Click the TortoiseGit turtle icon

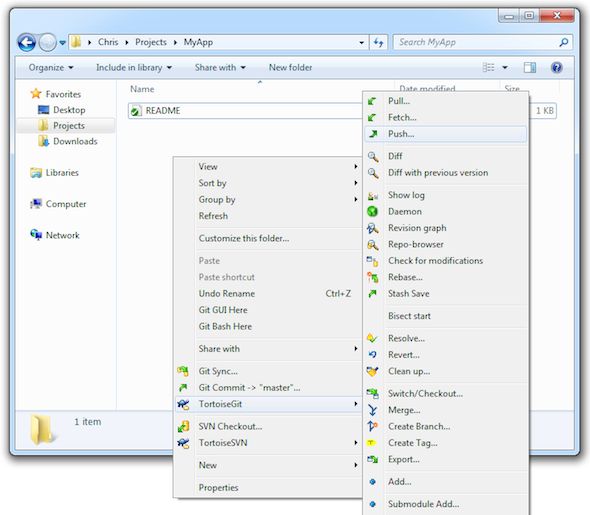[x=183, y=404]
